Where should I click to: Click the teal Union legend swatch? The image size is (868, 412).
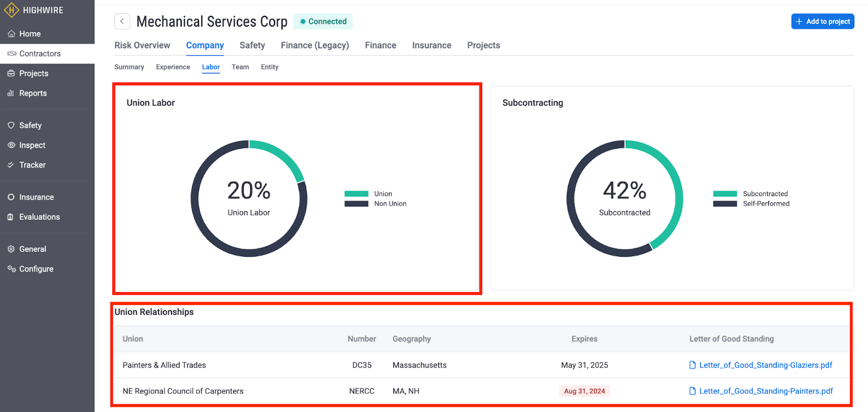356,194
